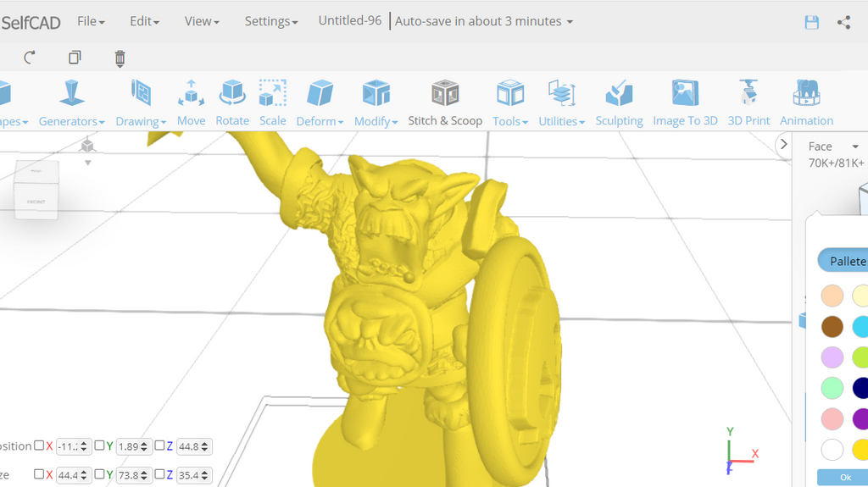Screen dimensions: 868x487
Task: Pick the peach color swatch
Action: 832,296
